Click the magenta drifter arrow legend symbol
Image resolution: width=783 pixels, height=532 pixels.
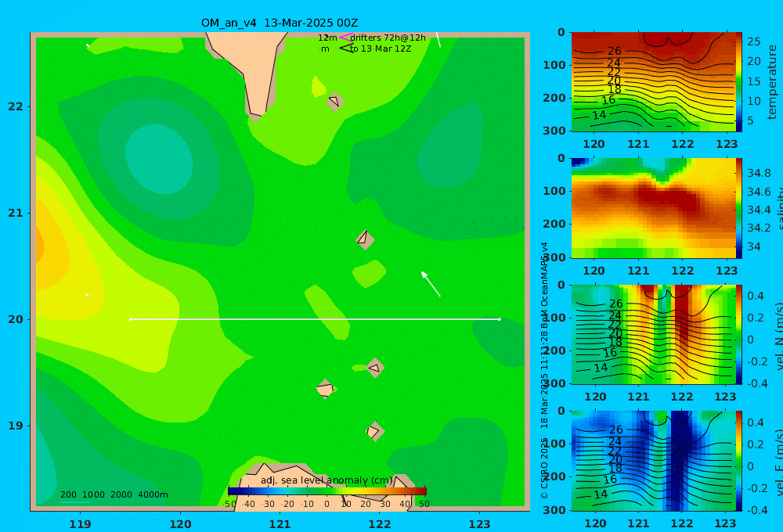(x=346, y=38)
